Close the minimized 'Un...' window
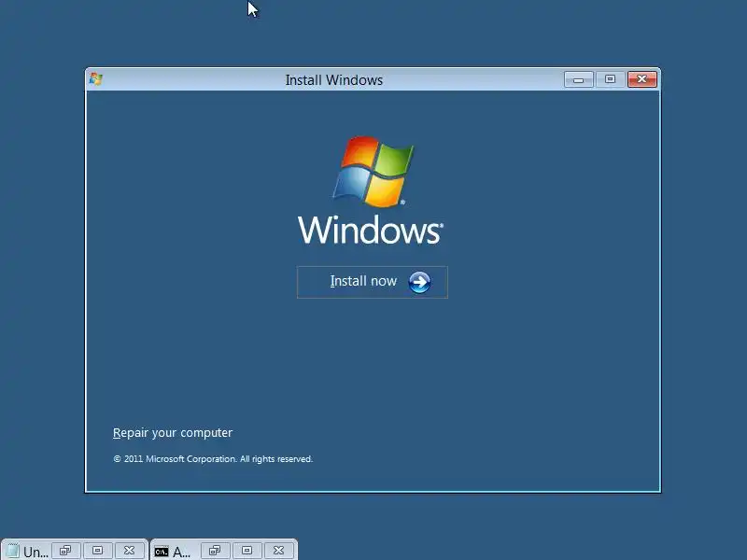The image size is (747, 560). tap(129, 551)
